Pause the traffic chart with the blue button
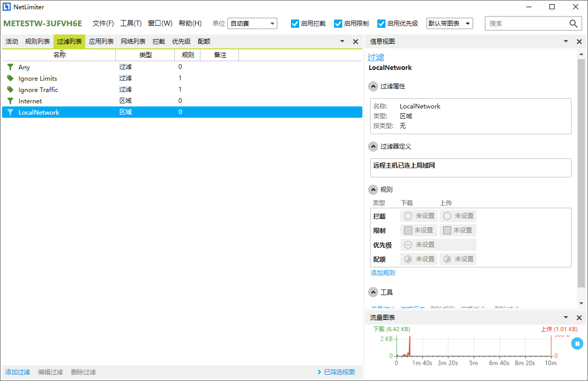Image resolution: width=588 pixels, height=381 pixels. pyautogui.click(x=577, y=343)
